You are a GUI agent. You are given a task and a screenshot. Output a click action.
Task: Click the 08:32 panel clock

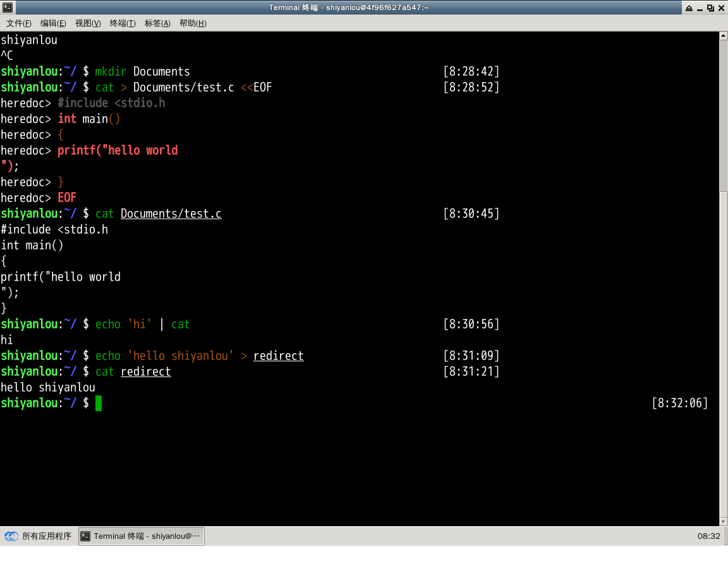[708, 536]
